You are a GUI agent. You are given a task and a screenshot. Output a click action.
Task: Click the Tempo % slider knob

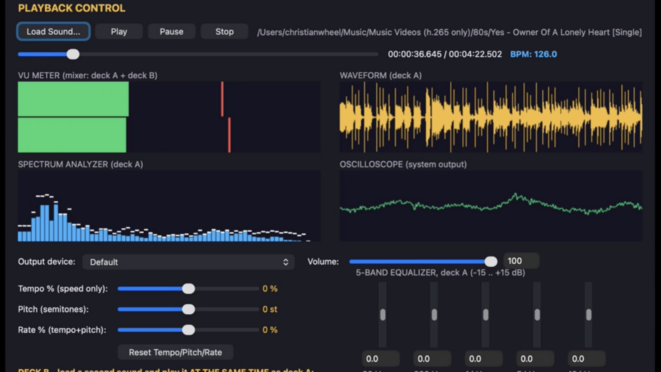(x=188, y=288)
